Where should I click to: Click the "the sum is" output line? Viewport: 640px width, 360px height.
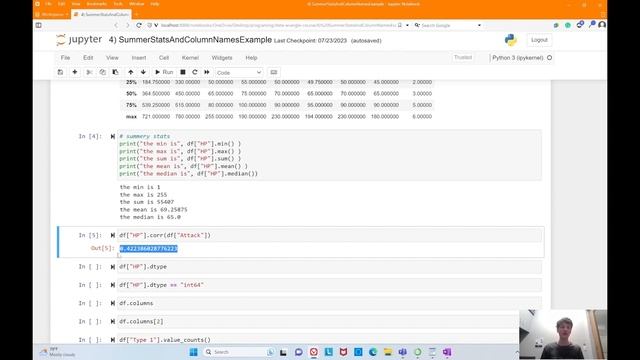147,202
